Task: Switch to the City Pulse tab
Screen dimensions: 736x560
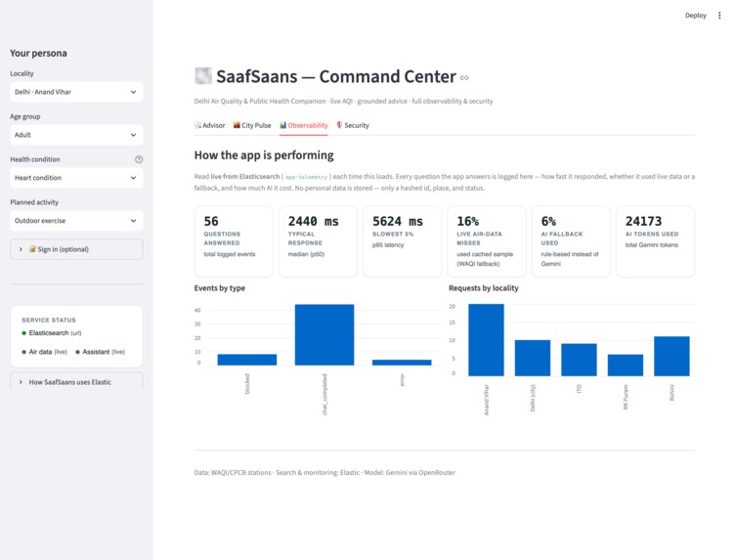Action: 252,125
